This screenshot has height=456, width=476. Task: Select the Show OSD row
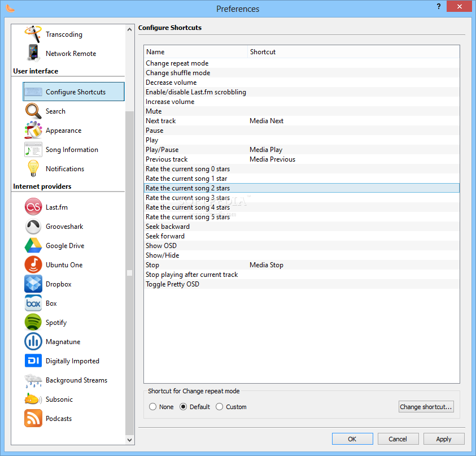click(302, 246)
